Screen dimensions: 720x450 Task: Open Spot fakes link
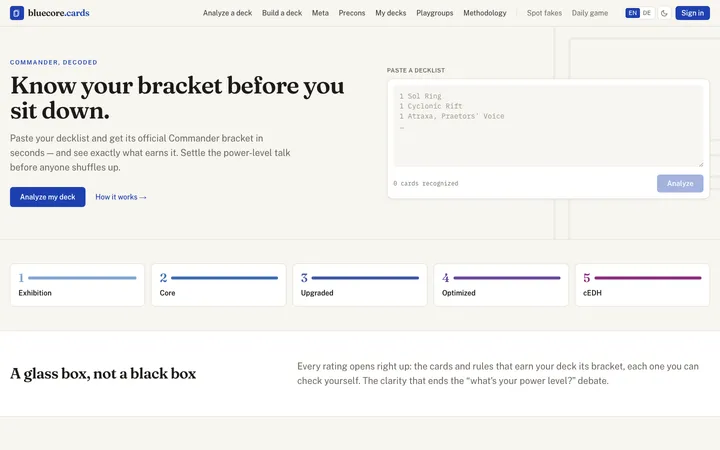pyautogui.click(x=544, y=13)
